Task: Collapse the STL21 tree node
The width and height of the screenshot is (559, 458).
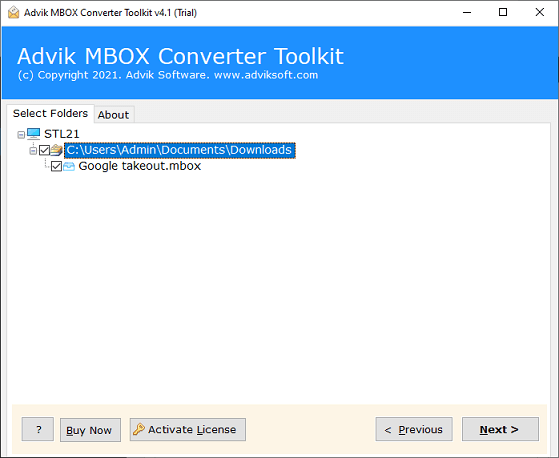Action: (x=21, y=135)
